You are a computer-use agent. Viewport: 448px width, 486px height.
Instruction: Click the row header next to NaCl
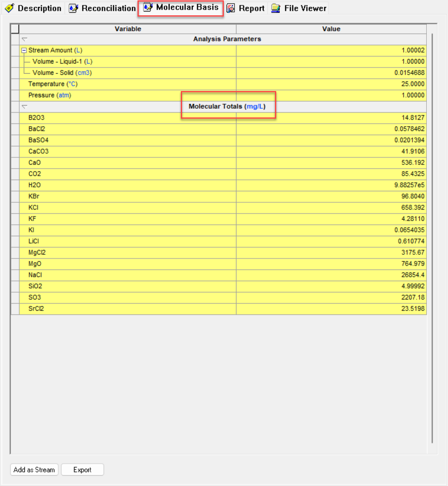15,275
